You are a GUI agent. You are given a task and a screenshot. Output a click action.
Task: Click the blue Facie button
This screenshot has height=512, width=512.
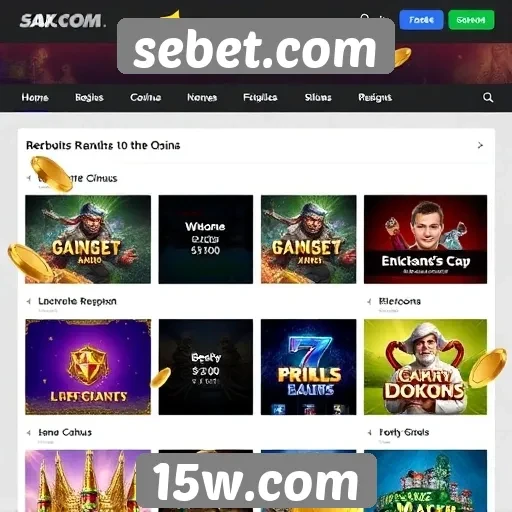pyautogui.click(x=421, y=20)
